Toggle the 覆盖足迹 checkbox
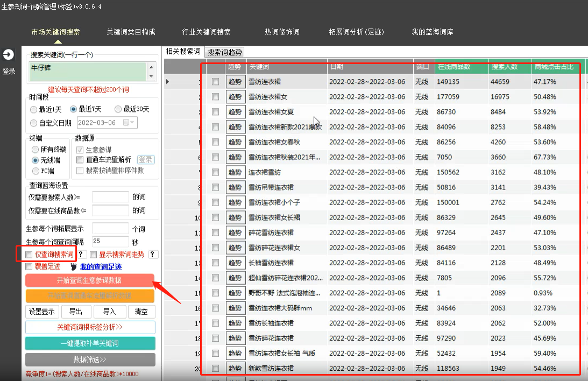Viewport: 588px width, 381px height. 29,266
